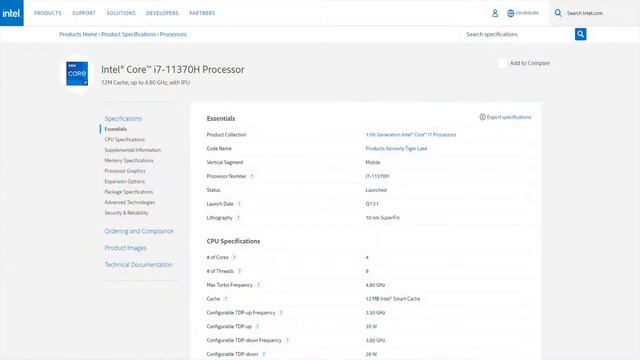Go to Products Home breadcrumb
640x360 pixels.
pos(78,34)
